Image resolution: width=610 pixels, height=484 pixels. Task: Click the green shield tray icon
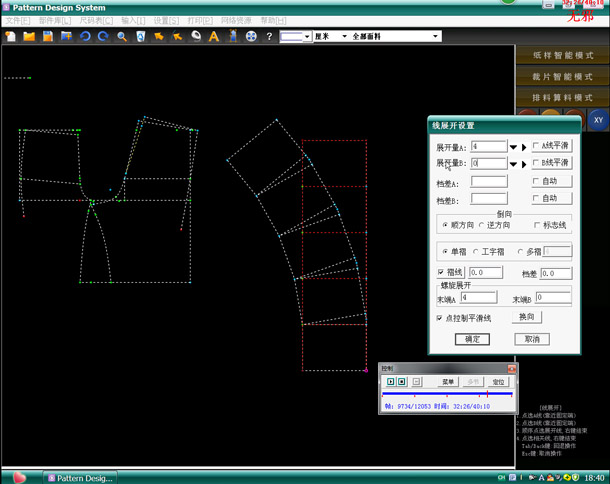pos(576,477)
